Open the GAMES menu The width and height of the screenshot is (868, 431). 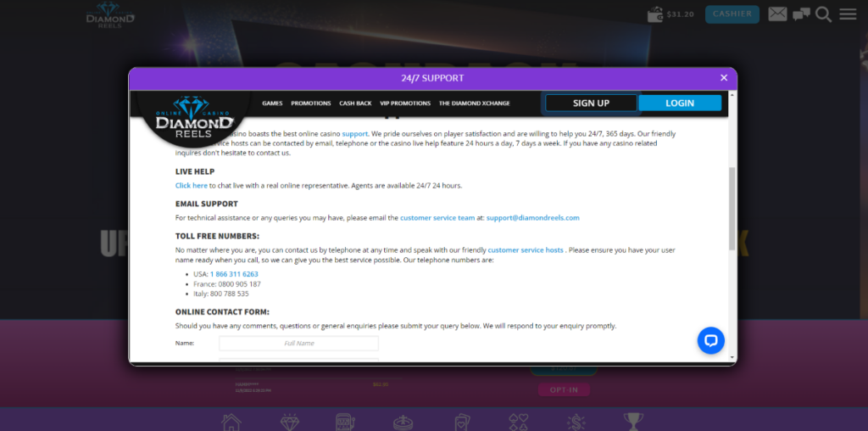click(272, 103)
